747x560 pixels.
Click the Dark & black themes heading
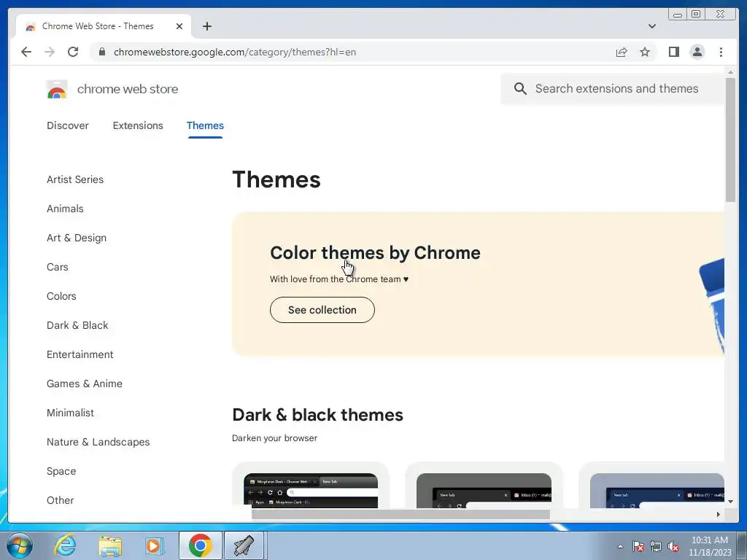(317, 415)
